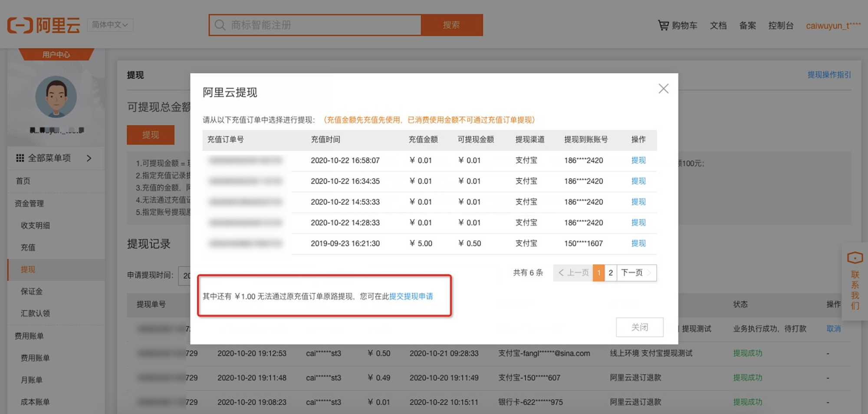Click the 可提现金额 column header
This screenshot has height=414, width=868.
(476, 139)
